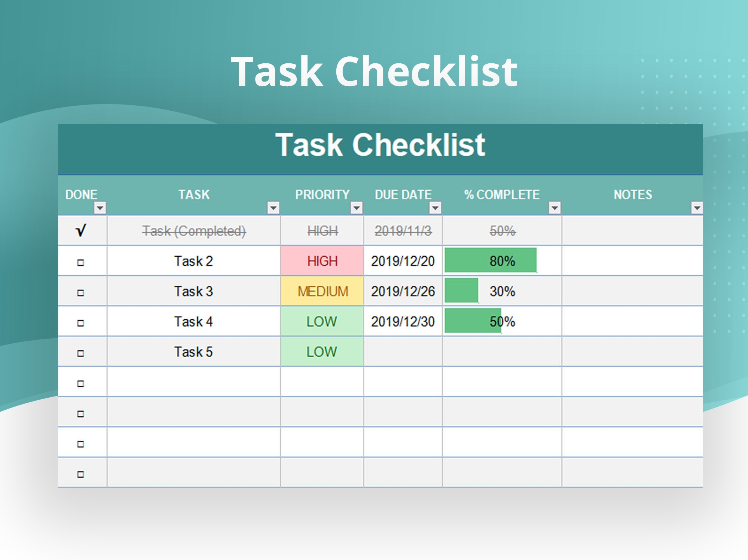Screen dimensions: 748x560
Task: Click the empty Notes cell for Task 5
Action: pos(631,352)
